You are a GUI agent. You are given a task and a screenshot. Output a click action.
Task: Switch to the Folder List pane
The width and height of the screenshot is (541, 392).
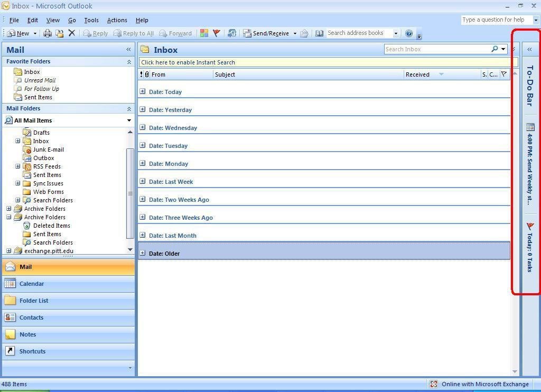coord(68,301)
